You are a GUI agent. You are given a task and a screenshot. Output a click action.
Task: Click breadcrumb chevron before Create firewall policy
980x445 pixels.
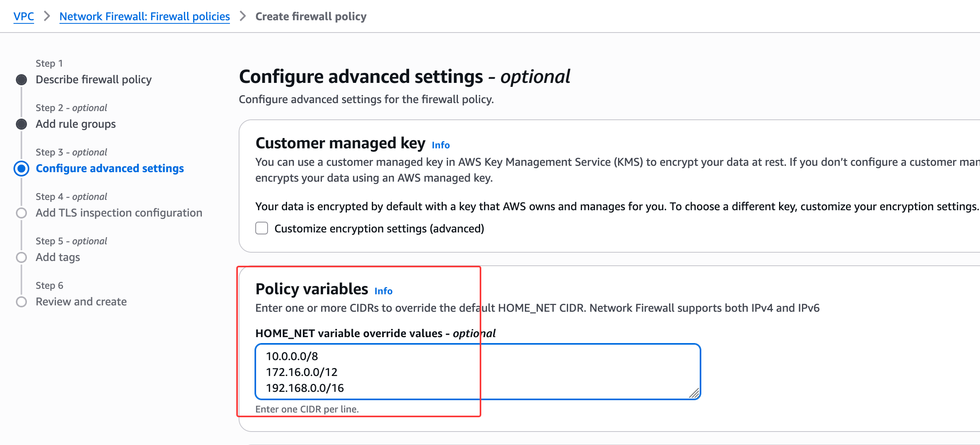click(x=243, y=16)
